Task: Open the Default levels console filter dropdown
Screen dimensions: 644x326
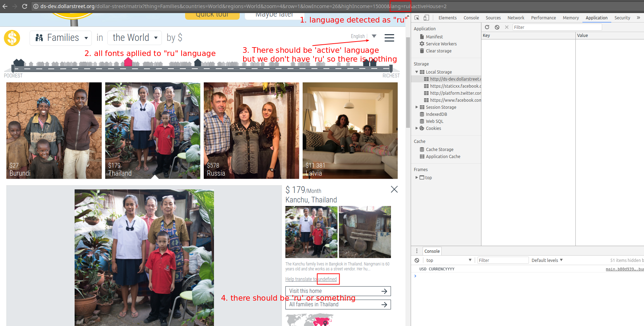Action: click(x=547, y=260)
